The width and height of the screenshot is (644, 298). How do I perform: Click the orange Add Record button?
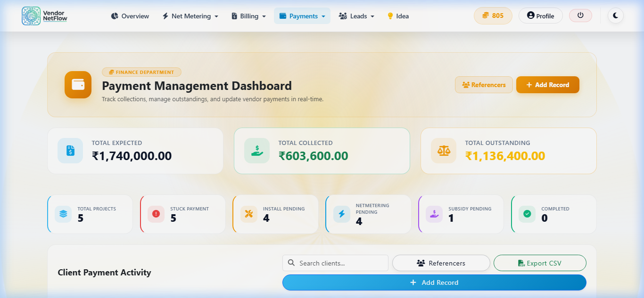coord(548,85)
